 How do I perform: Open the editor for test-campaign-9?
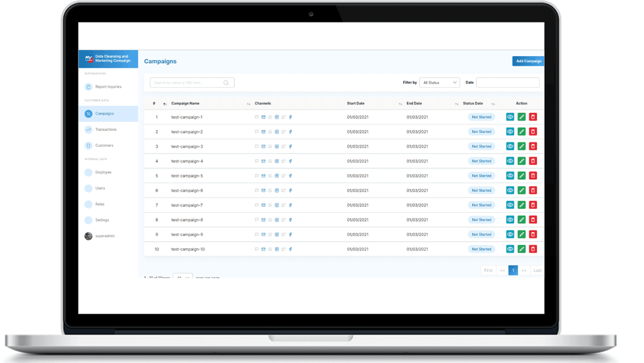pos(521,234)
